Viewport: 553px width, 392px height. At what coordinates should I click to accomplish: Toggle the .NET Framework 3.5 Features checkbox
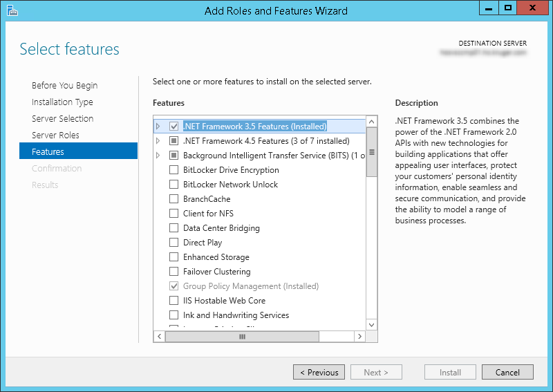click(174, 126)
